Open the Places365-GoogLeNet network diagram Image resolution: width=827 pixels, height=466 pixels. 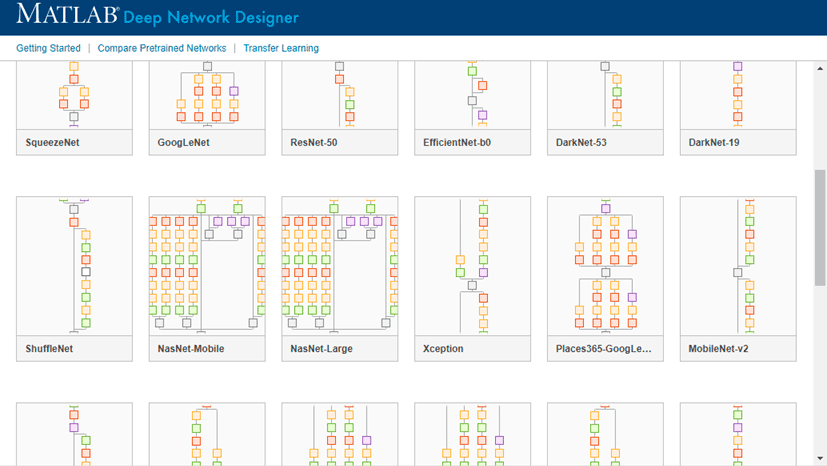605,265
